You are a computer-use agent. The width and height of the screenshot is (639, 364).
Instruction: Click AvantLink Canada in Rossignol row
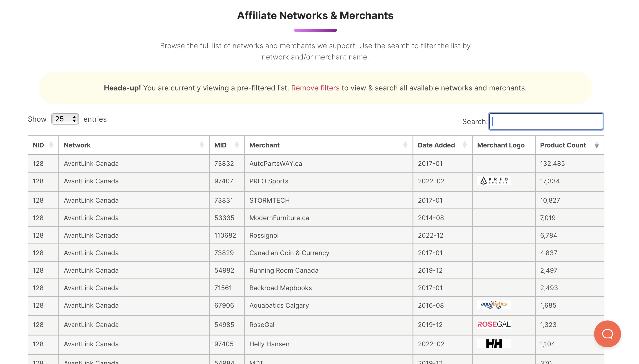(x=91, y=235)
